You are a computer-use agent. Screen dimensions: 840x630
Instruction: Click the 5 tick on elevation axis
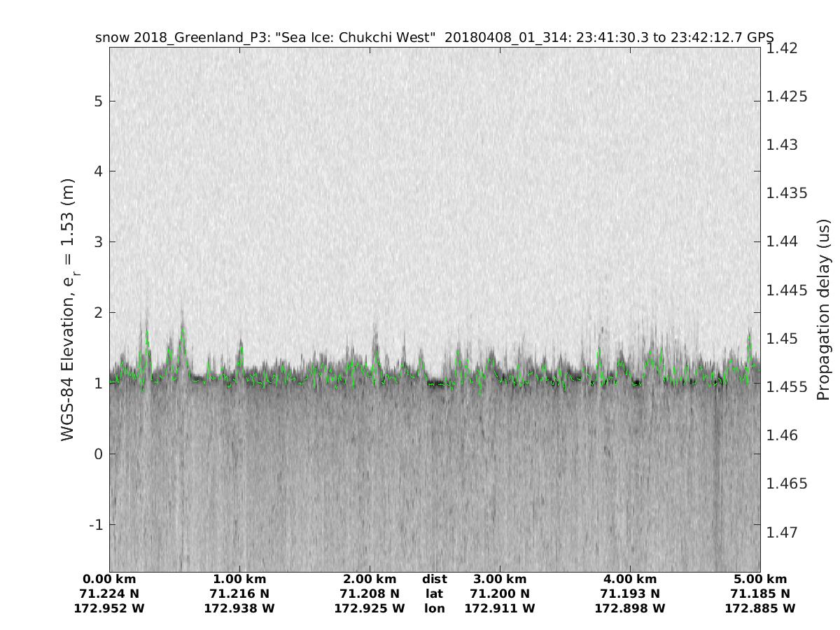(99, 101)
